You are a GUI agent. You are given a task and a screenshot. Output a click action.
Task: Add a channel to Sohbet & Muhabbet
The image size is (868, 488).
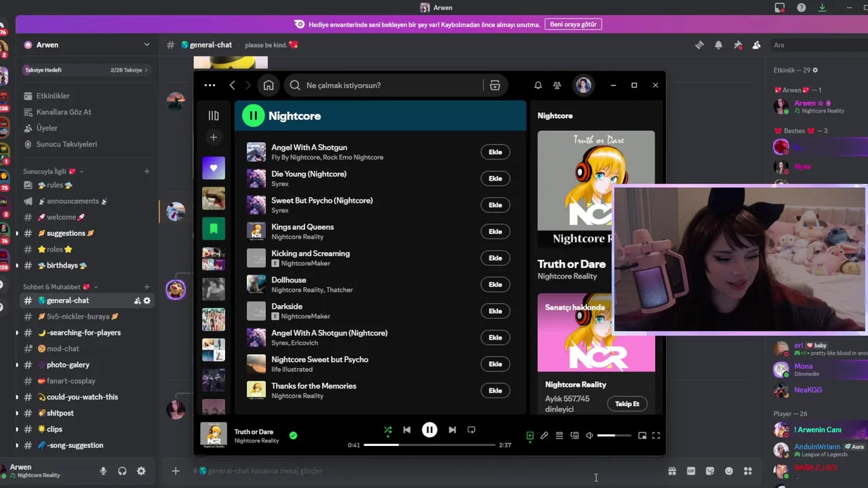tap(146, 287)
